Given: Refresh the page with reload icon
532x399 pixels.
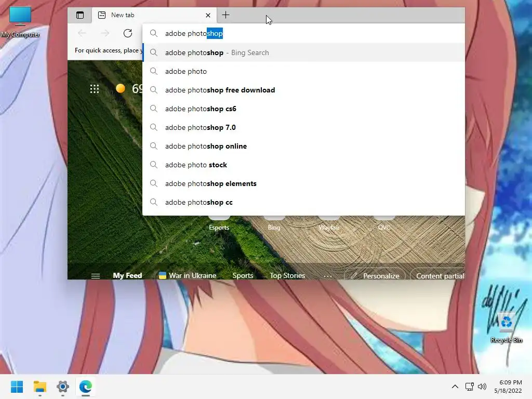Looking at the screenshot, I should point(128,33).
